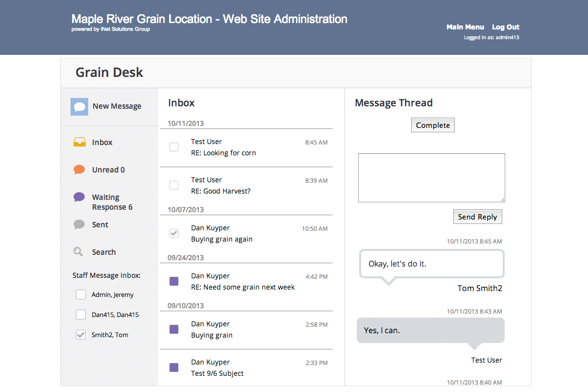This screenshot has width=588, height=392.
Task: Click the orange Unread bubble icon
Action: coord(79,170)
